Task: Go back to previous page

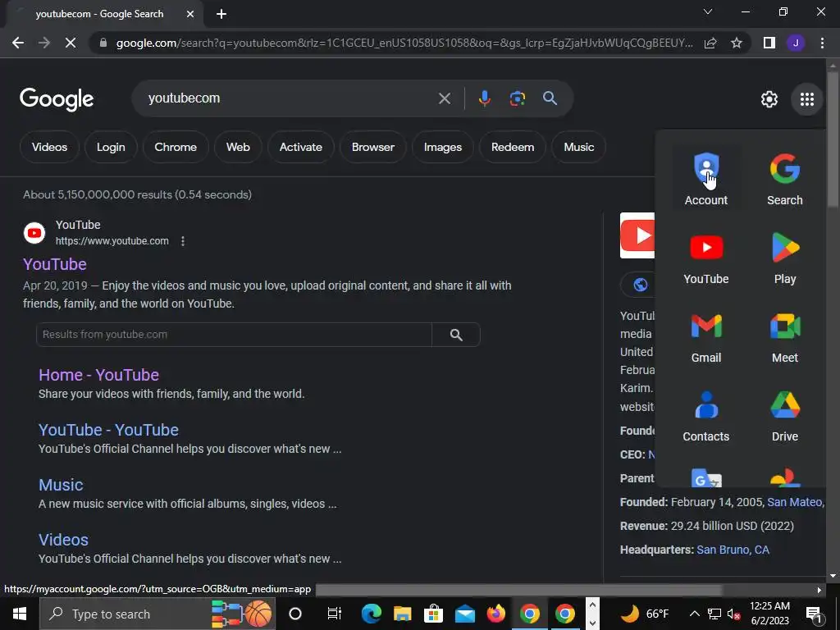Action: click(x=18, y=43)
